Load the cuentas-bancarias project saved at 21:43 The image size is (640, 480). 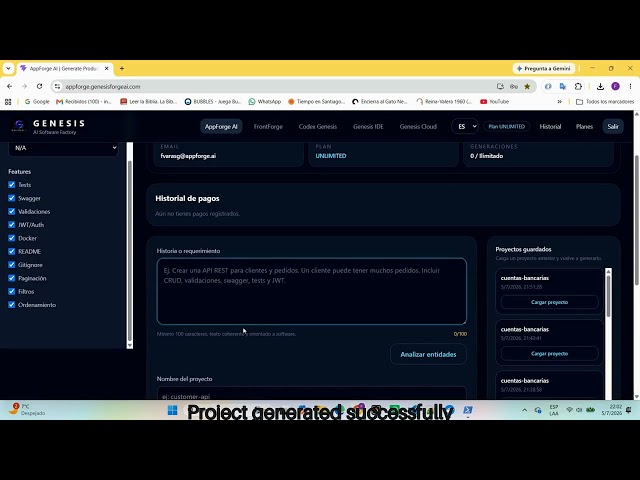coord(549,353)
